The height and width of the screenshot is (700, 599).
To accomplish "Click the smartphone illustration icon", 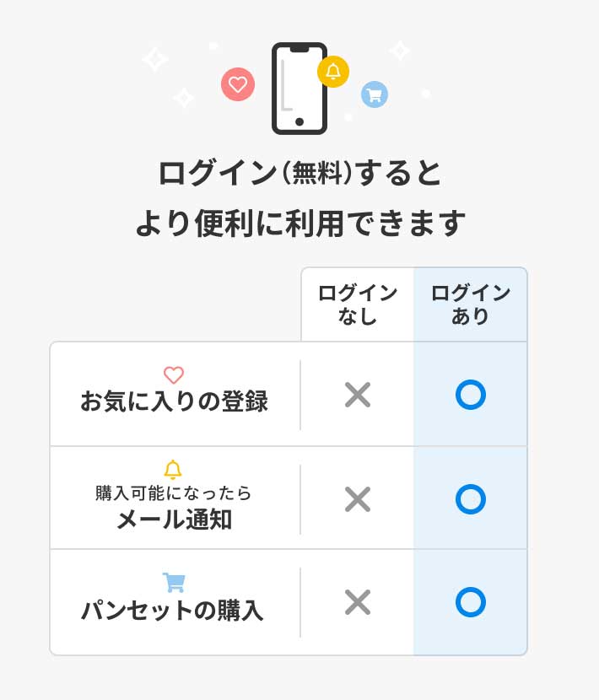I will pyautogui.click(x=299, y=89).
